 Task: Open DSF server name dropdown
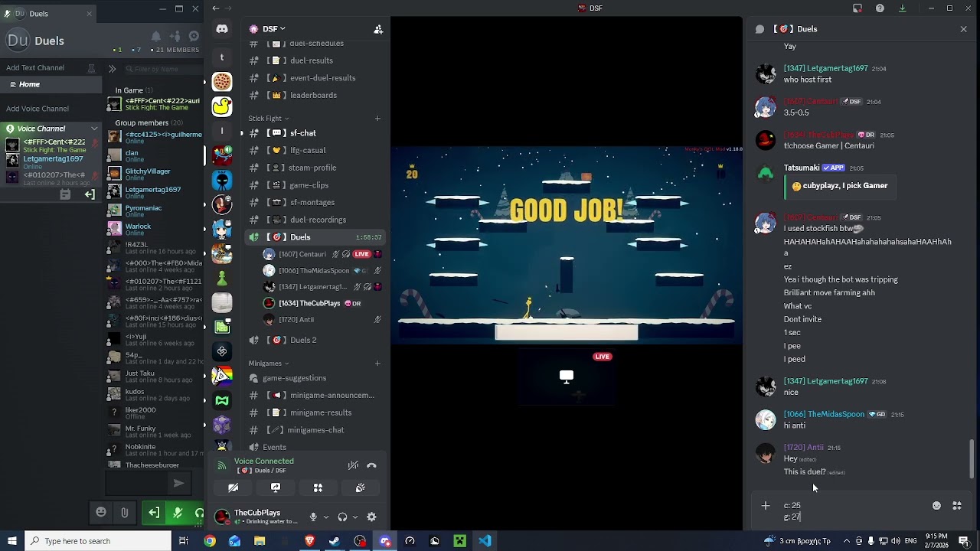coord(274,29)
